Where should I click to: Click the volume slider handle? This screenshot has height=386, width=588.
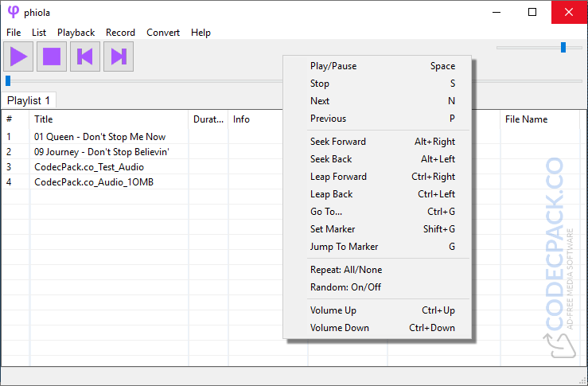563,47
